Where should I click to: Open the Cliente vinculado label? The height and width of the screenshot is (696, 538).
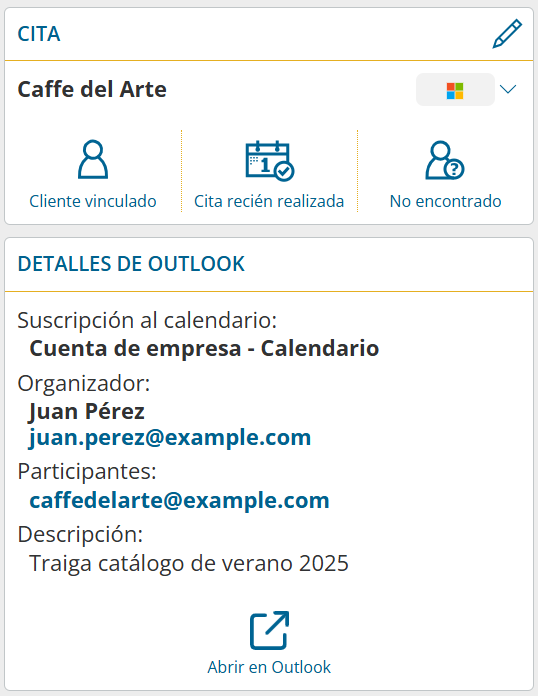coord(93,202)
